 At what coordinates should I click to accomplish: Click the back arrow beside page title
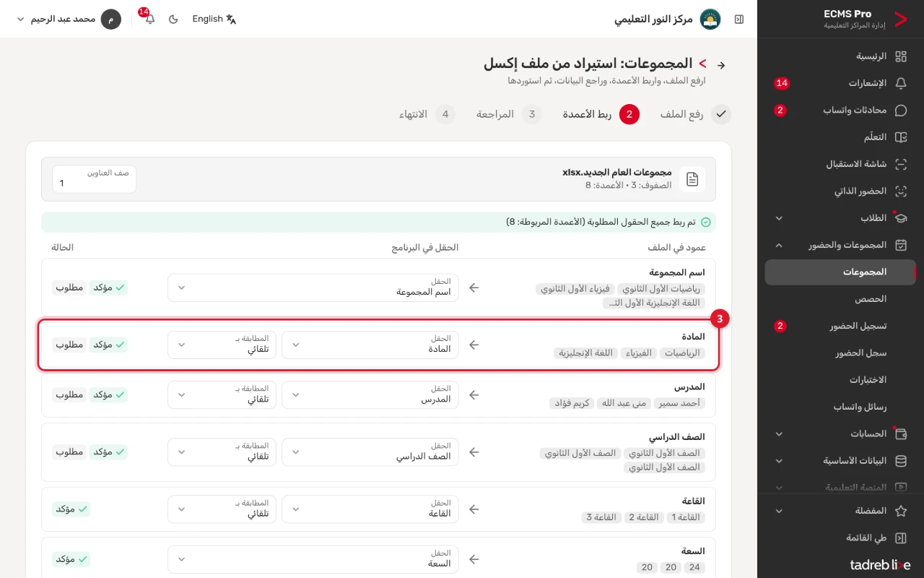click(721, 65)
